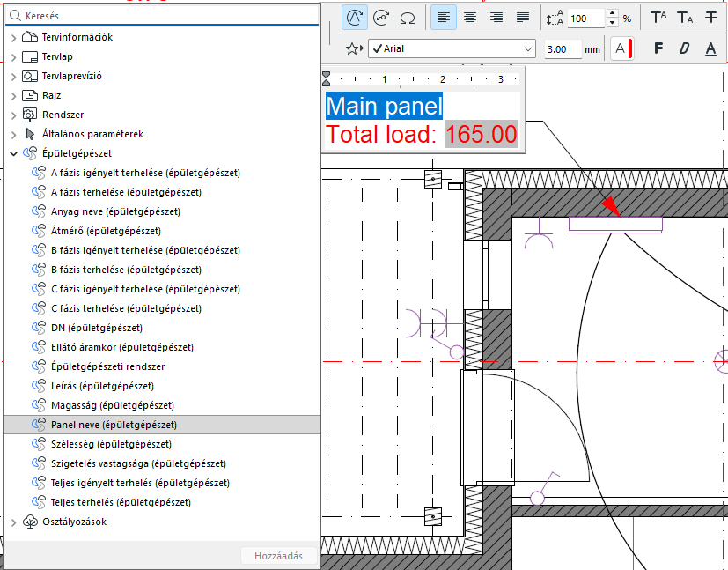Apply subscript to the text
This screenshot has height=570, width=728.
click(685, 19)
